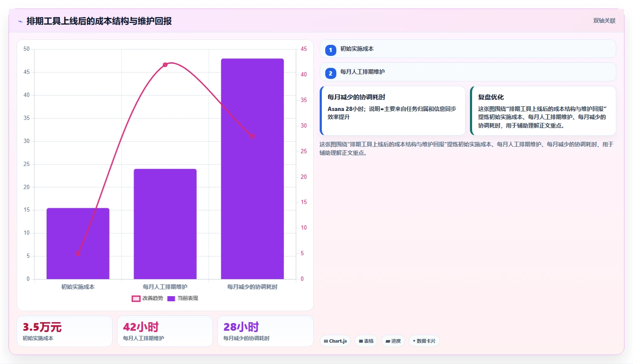Click the x-axis label 初始实施成本

pyautogui.click(x=78, y=287)
